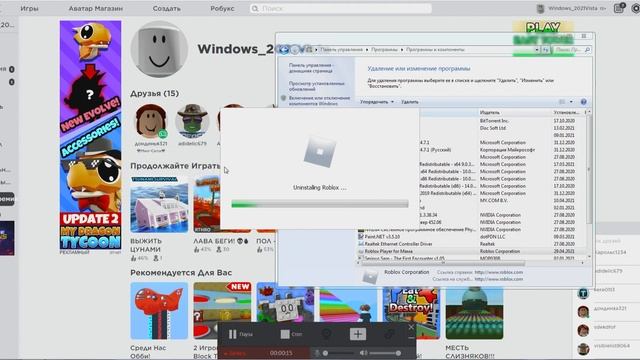Open the "ВЫЖИТЬ ЦУНАМИ" game thumbnail
Image resolution: width=640 pixels, height=360 pixels.
(x=159, y=204)
